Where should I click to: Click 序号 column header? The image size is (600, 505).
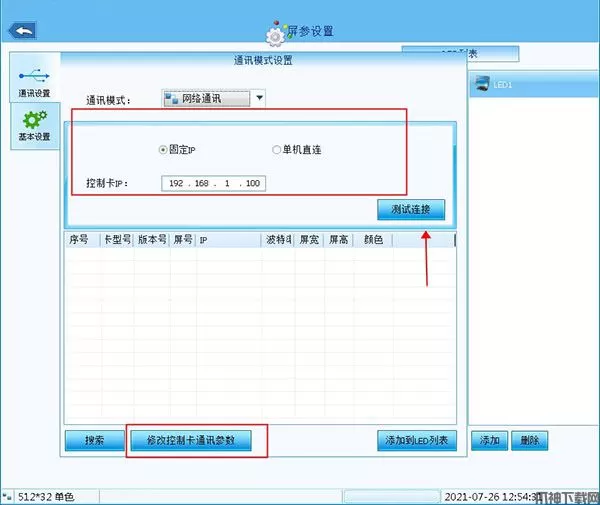click(82, 240)
